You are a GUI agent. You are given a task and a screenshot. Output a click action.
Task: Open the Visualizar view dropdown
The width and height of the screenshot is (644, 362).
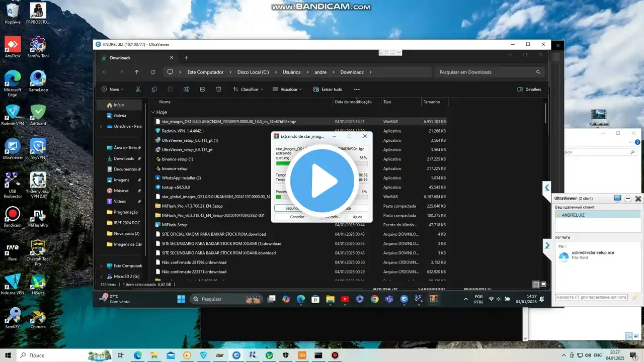[287, 89]
